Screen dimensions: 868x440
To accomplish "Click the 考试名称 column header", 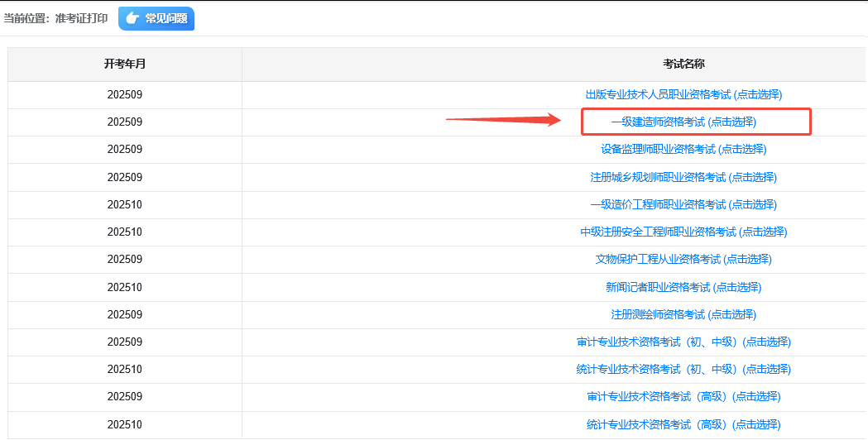I will pos(683,65).
